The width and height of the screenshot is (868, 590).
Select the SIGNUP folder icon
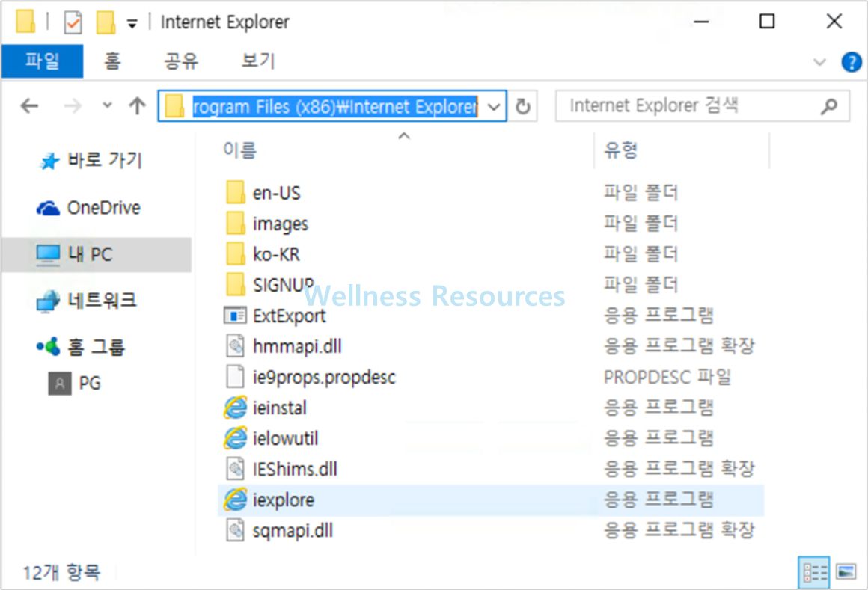click(x=235, y=285)
